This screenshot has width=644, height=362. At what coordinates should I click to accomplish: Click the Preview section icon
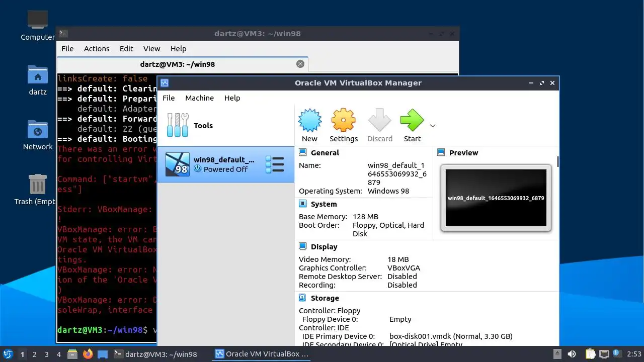441,152
